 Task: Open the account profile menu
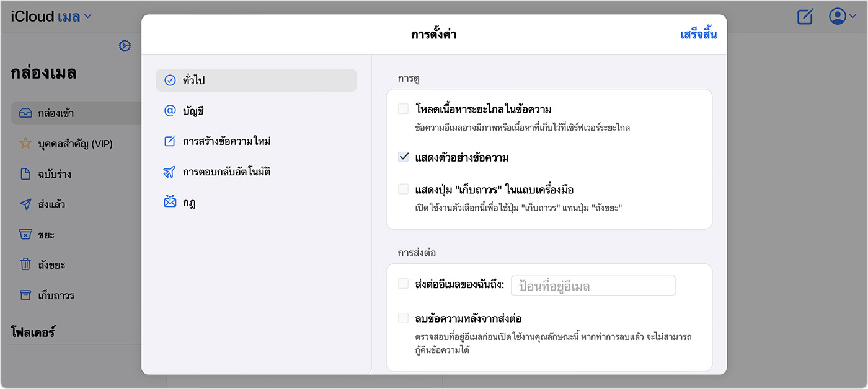pyautogui.click(x=838, y=17)
